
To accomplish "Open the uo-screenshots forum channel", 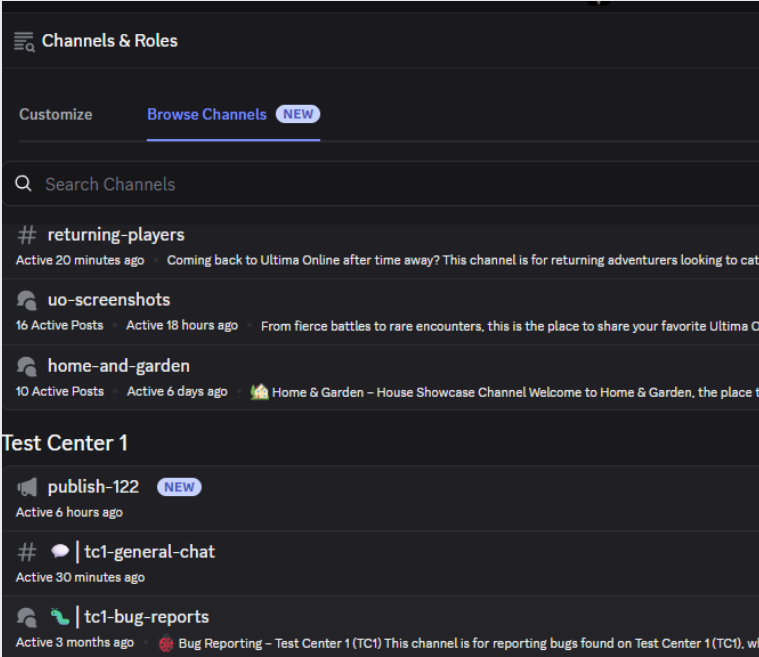I will pos(109,300).
